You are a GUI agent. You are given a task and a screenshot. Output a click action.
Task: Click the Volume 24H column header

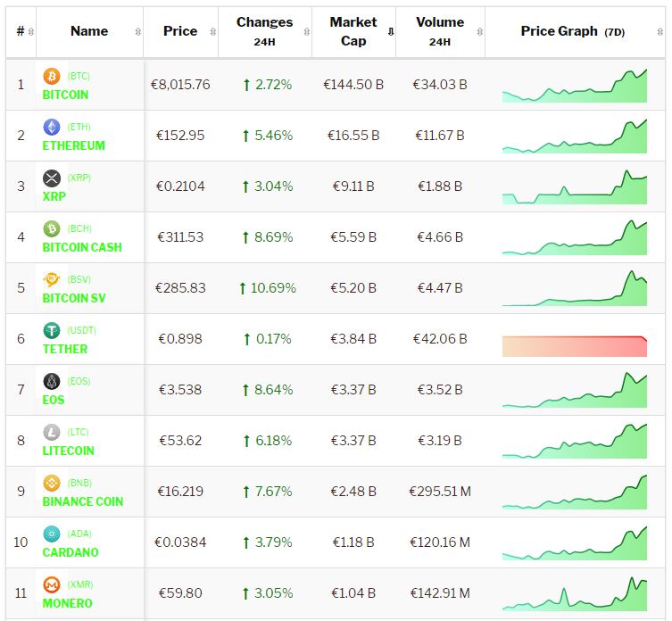click(439, 31)
